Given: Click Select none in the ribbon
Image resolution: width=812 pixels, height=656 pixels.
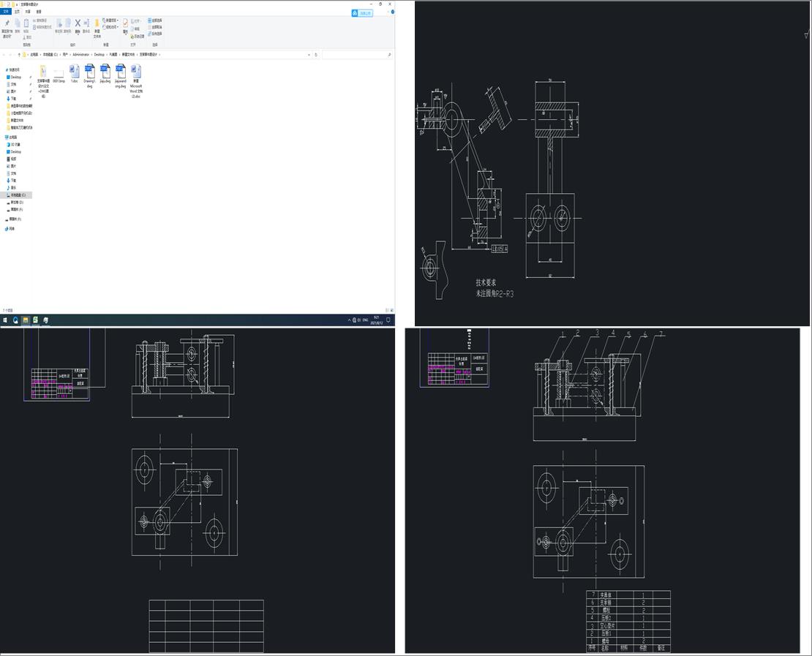Looking at the screenshot, I should click(155, 27).
